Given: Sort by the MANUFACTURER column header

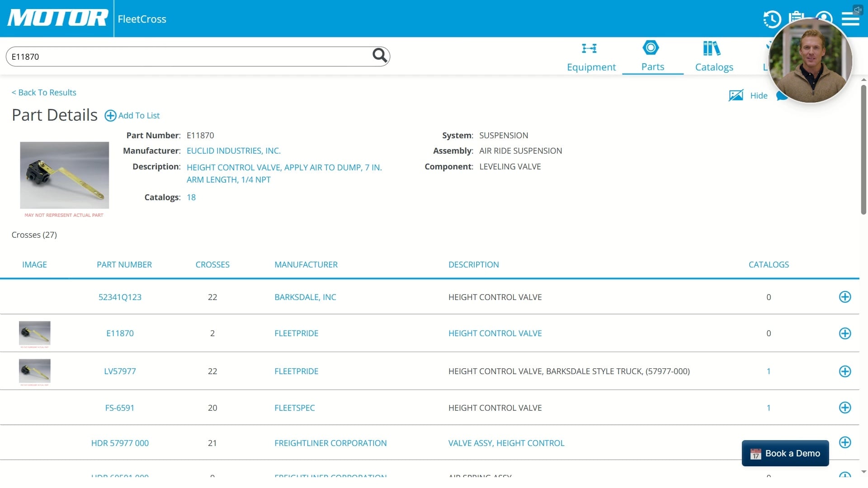Looking at the screenshot, I should 306,265.
